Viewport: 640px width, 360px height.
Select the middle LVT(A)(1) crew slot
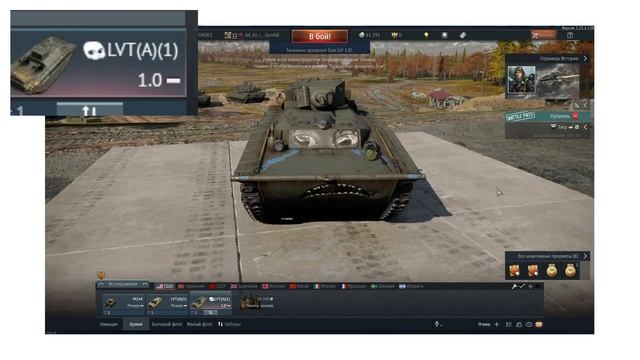point(167,304)
